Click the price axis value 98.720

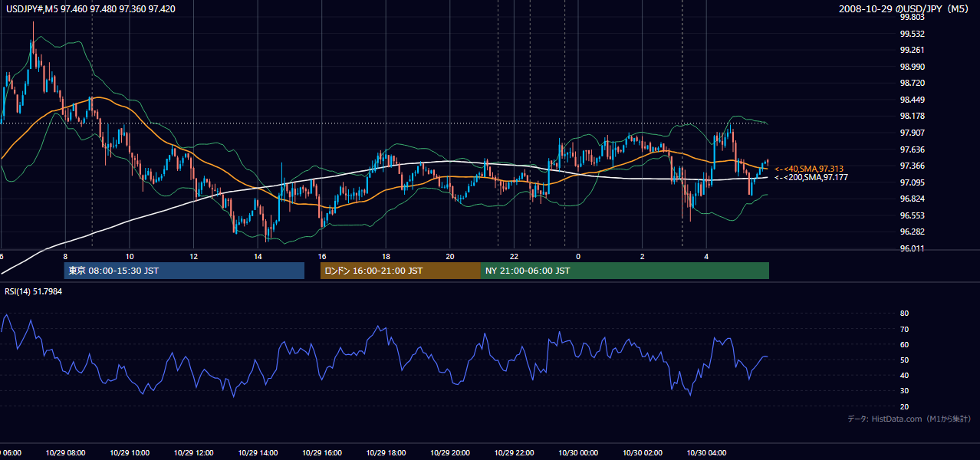tap(912, 83)
